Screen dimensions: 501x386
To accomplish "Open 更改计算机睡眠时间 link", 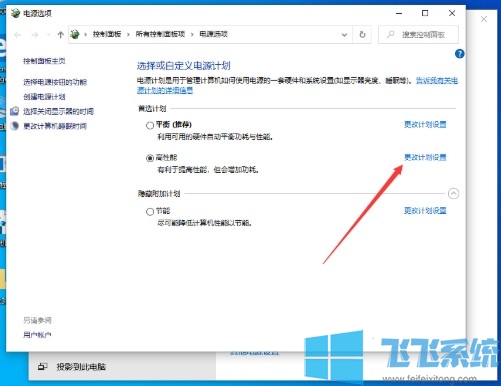I will click(x=55, y=126).
